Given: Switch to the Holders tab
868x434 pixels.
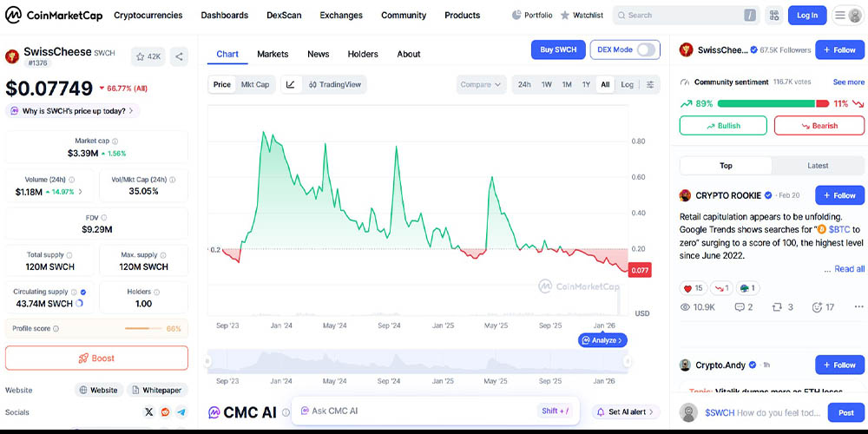Looking at the screenshot, I should pyautogui.click(x=363, y=54).
